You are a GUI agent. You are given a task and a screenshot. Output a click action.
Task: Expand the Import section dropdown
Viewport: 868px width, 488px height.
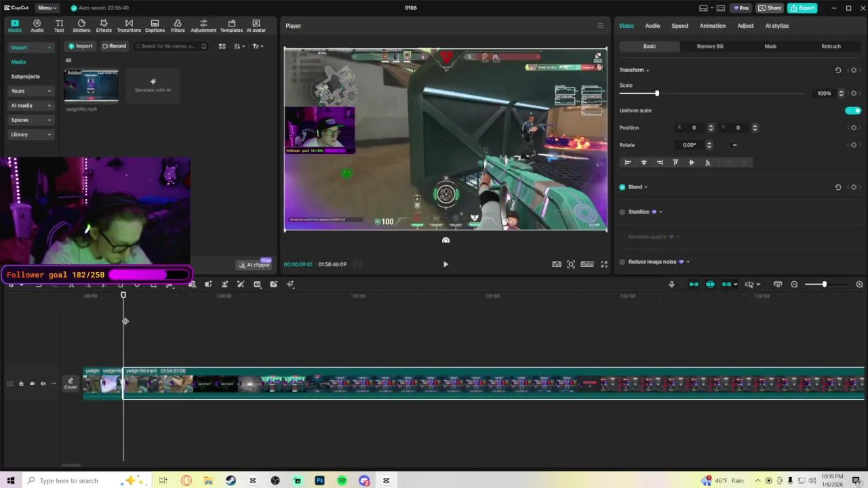[49, 47]
